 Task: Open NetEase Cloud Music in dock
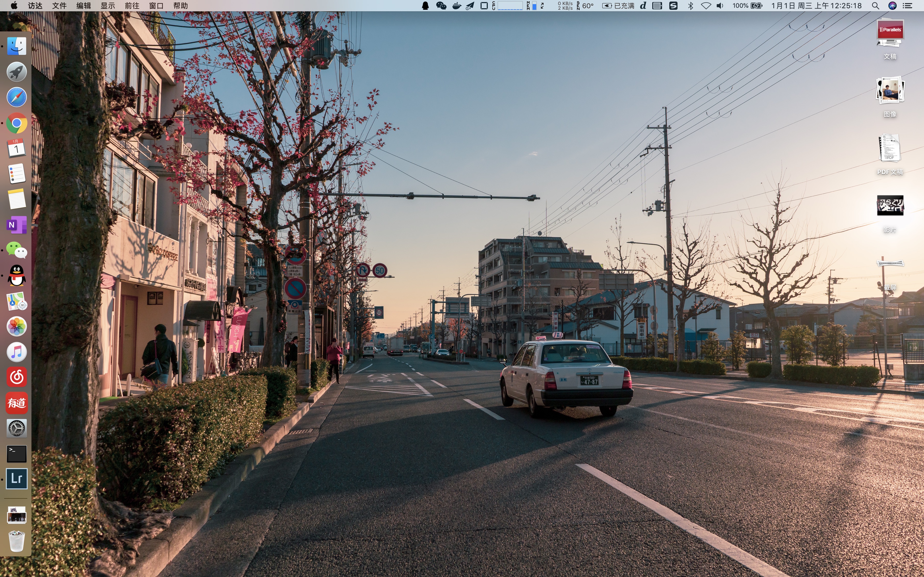click(x=16, y=377)
